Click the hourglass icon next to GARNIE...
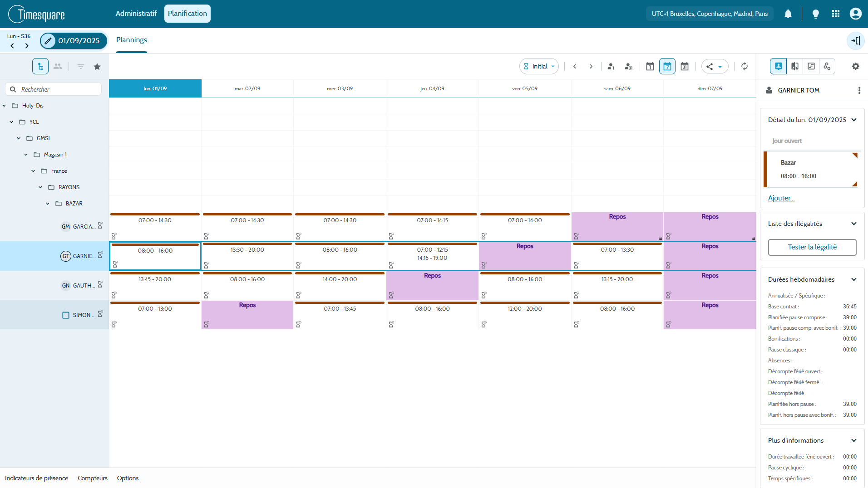The width and height of the screenshot is (868, 488). pos(100,255)
